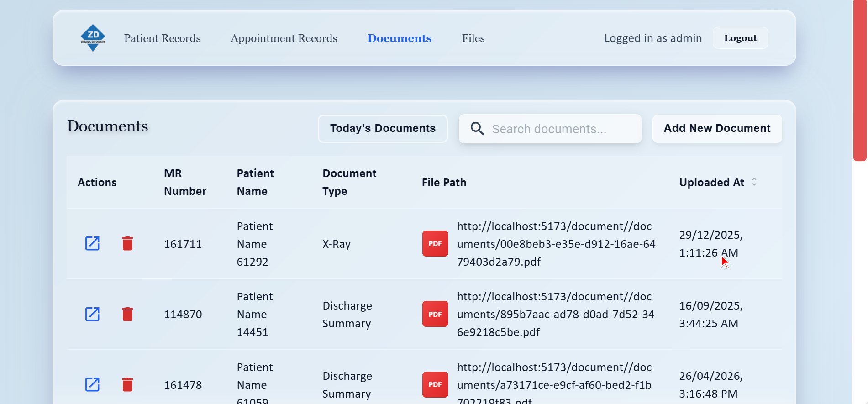Image resolution: width=868 pixels, height=404 pixels.
Task: Open the PDF icon for the X-Ray document
Action: 435,243
